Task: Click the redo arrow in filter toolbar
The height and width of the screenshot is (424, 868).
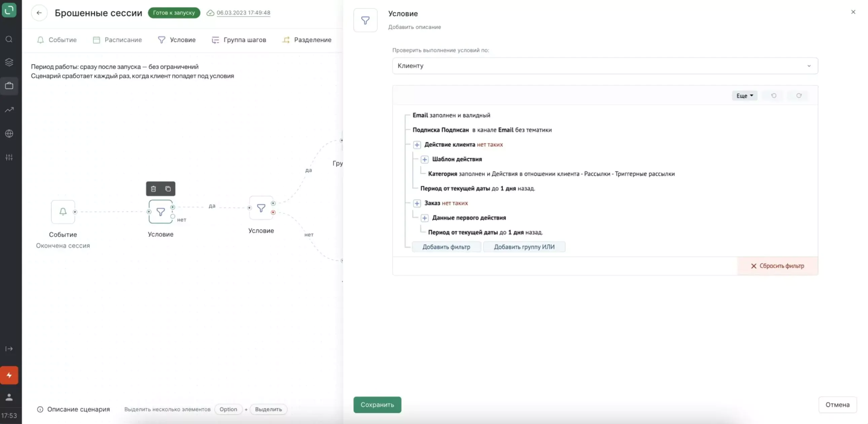Action: [x=799, y=96]
